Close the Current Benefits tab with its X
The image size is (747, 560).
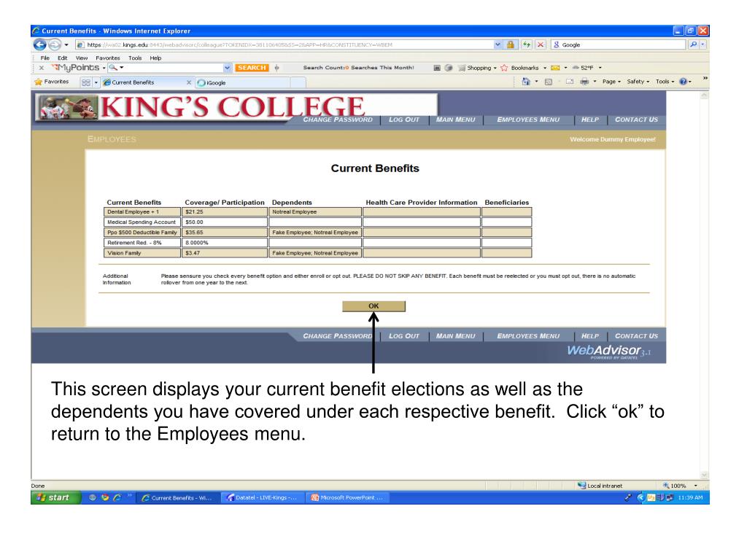tap(189, 82)
